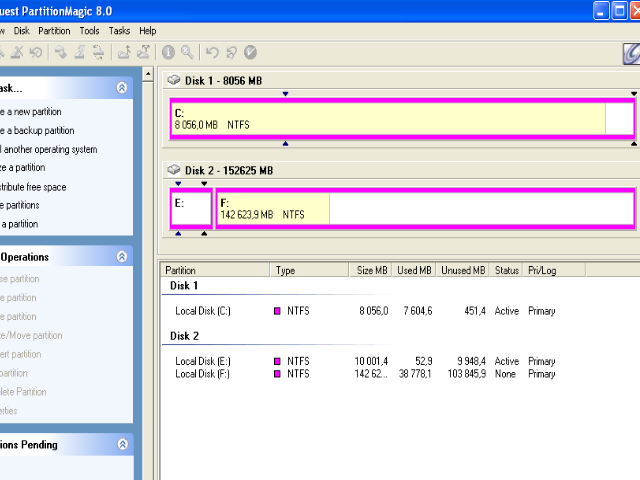Screen dimensions: 640x480
Task: Click the 'Disk 1 - 8056 MB' title
Action: pos(223,81)
